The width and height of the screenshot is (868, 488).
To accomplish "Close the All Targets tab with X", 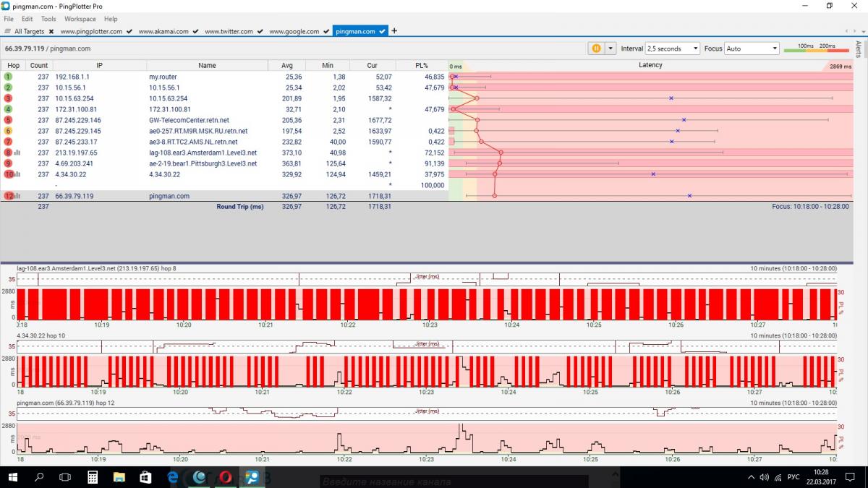I will 51,32.
